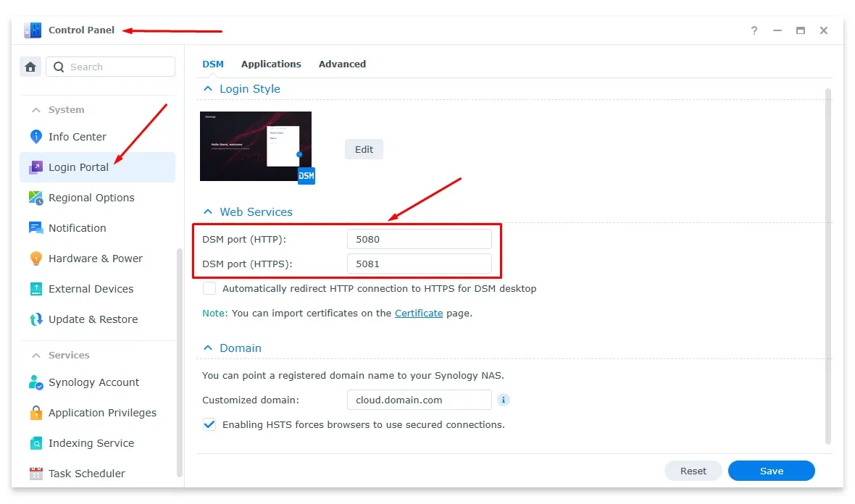The width and height of the screenshot is (855, 504).
Task: Enable automatic redirect from HTTP to HTTPS
Action: [x=209, y=288]
